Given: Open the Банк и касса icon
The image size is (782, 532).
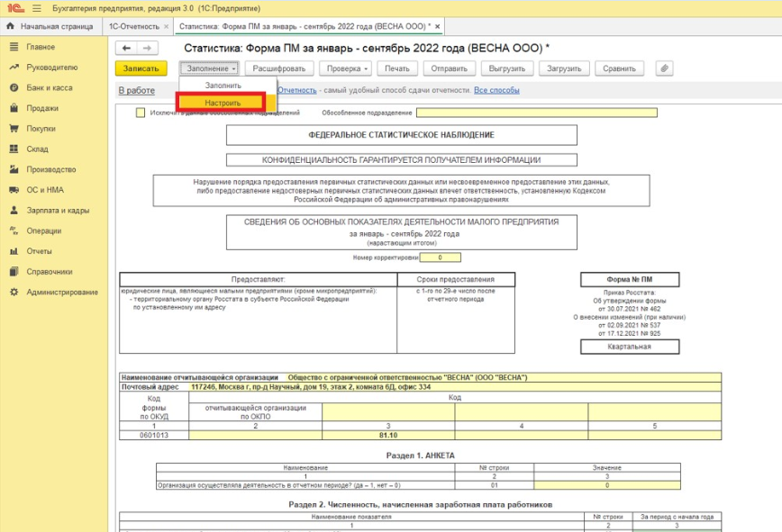Looking at the screenshot, I should 14,87.
